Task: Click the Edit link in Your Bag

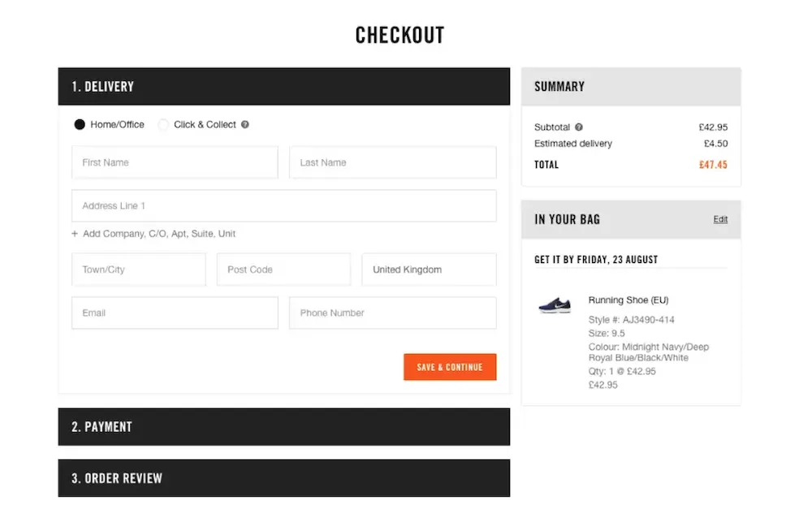Action: tap(720, 219)
